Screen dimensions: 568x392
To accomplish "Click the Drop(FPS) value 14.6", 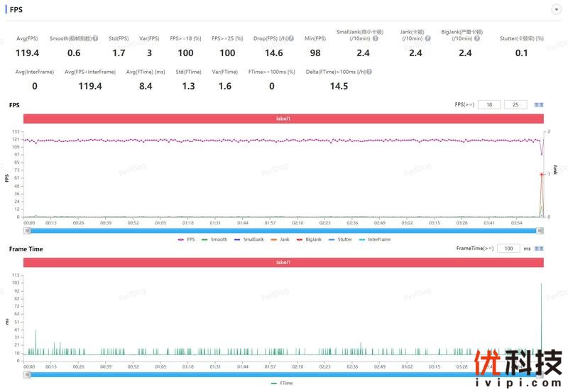I will (x=274, y=53).
